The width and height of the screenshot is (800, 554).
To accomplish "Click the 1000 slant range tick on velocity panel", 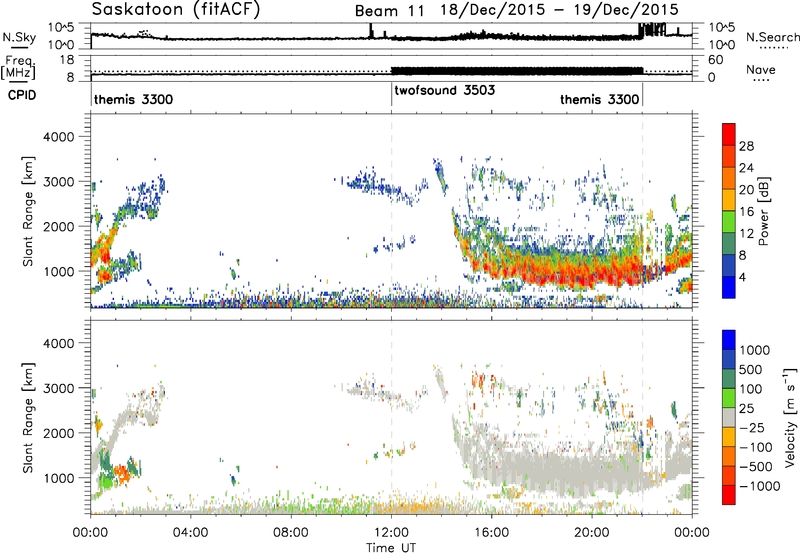I will (x=59, y=478).
